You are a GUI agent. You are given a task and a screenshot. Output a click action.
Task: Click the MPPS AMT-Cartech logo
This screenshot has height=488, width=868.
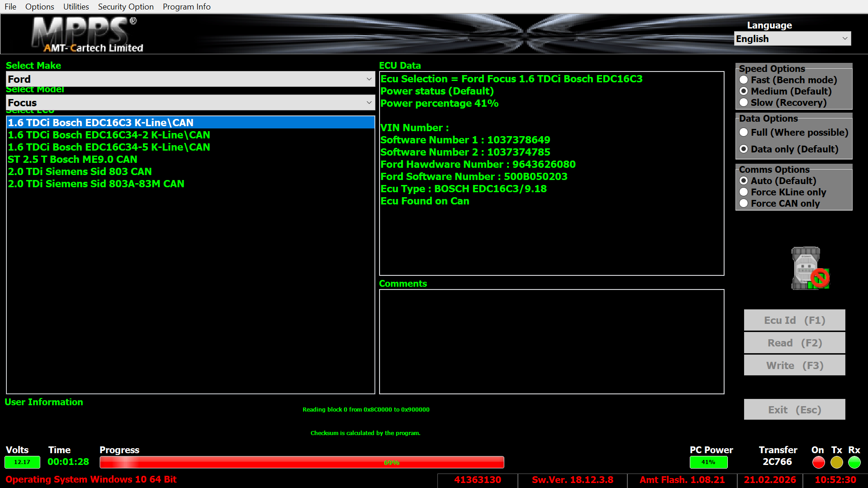pyautogui.click(x=87, y=34)
